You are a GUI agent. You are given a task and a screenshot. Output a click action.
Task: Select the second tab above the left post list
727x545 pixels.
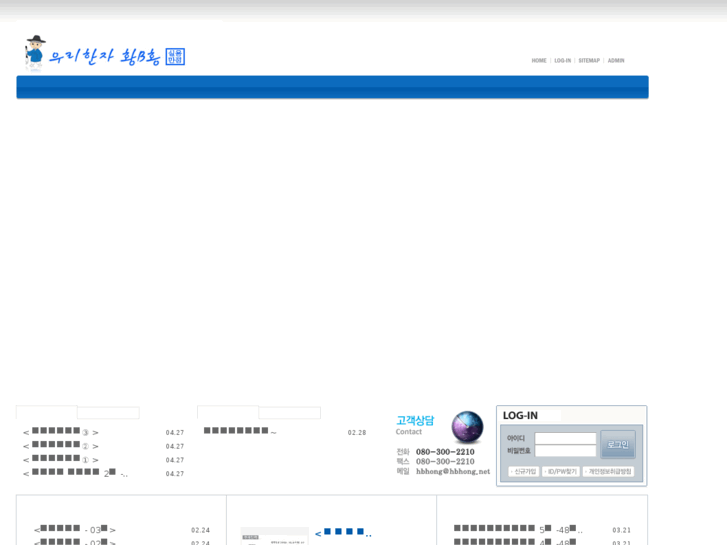click(109, 412)
